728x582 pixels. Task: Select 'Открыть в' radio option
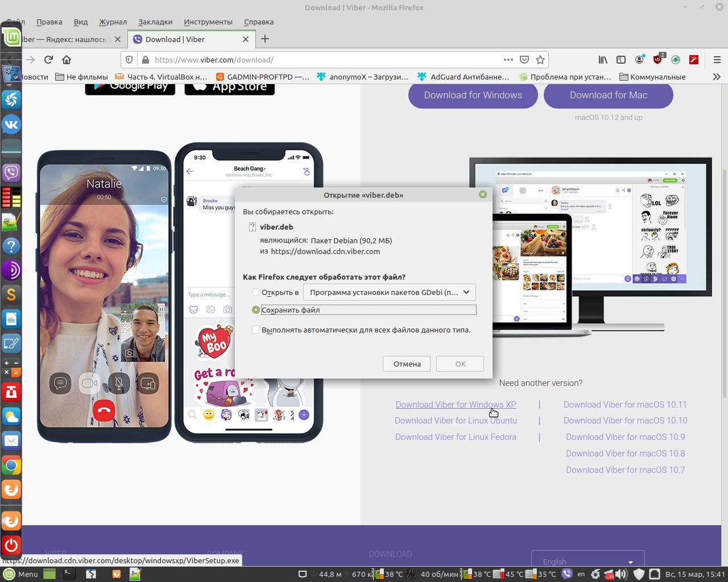pyautogui.click(x=256, y=292)
